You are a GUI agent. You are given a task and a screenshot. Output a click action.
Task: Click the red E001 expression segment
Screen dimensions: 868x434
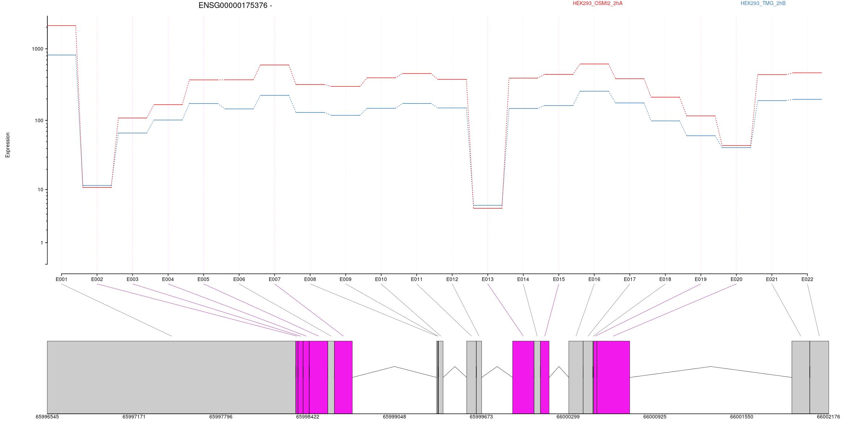61,26
